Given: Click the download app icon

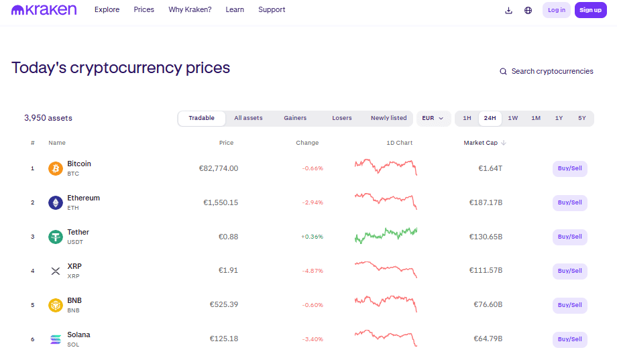Looking at the screenshot, I should 508,10.
